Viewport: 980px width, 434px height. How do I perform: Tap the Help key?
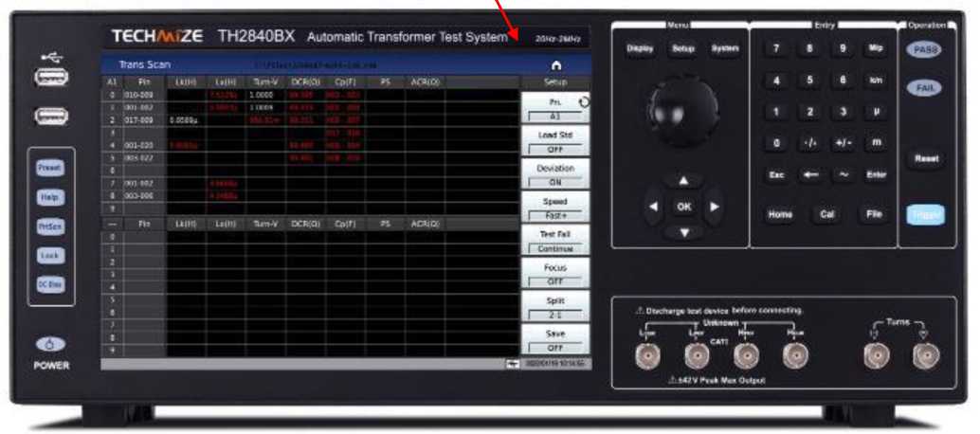click(50, 197)
